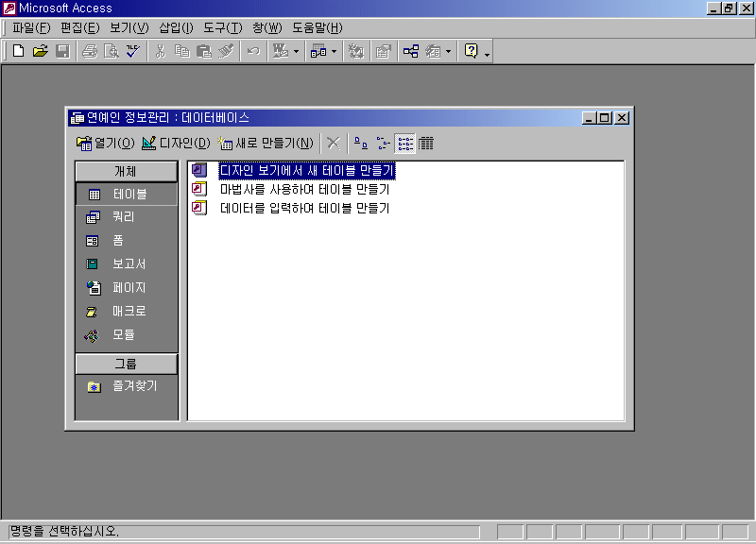The height and width of the screenshot is (544, 756).
Task: Open the 편집(E) menu
Action: pyautogui.click(x=80, y=28)
